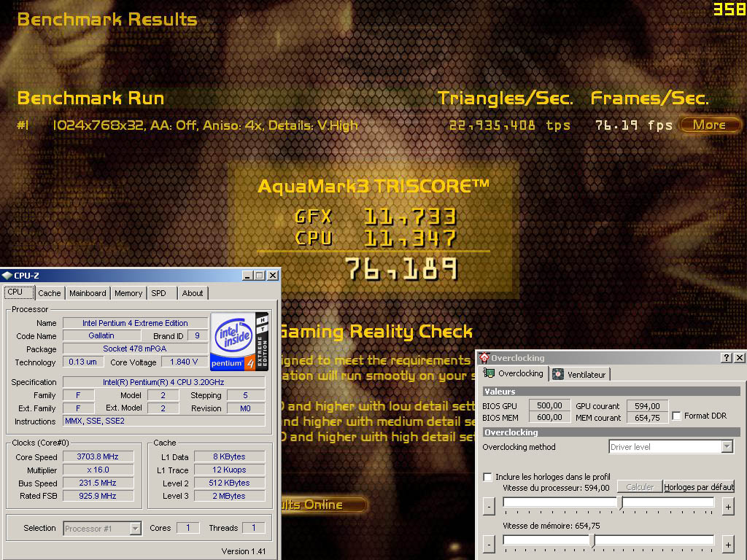Enable Inclure les horloges dans le profil
747x560 pixels.
coord(487,477)
